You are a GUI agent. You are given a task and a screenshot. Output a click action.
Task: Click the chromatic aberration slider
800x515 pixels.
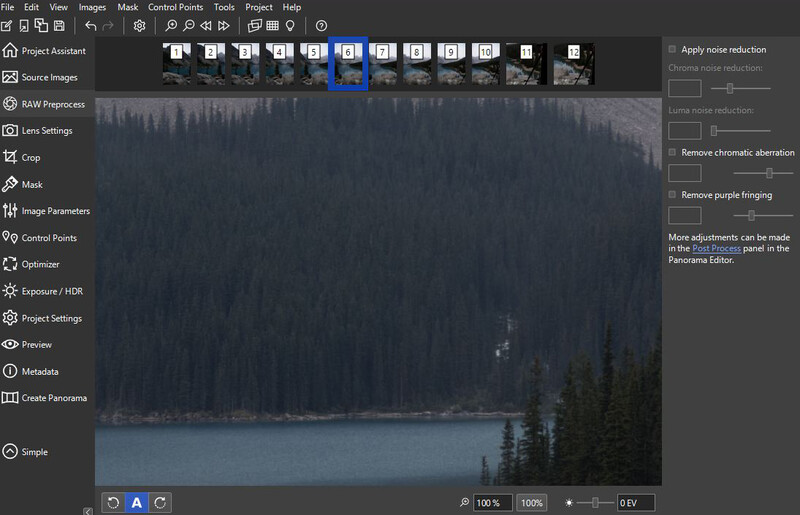coord(763,174)
